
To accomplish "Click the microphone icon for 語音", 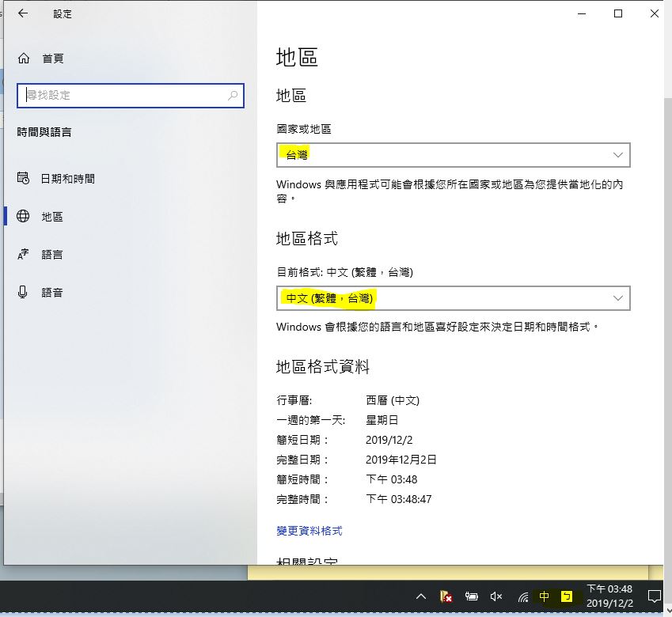I will (x=23, y=292).
